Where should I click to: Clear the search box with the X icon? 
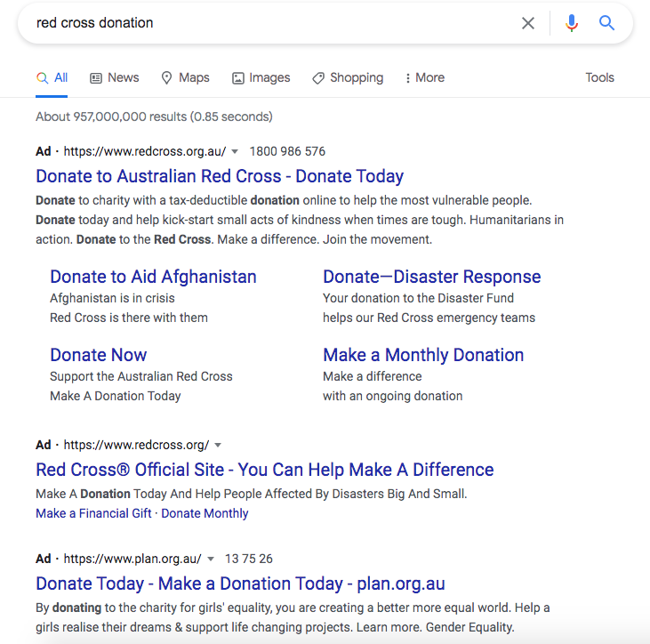(528, 23)
